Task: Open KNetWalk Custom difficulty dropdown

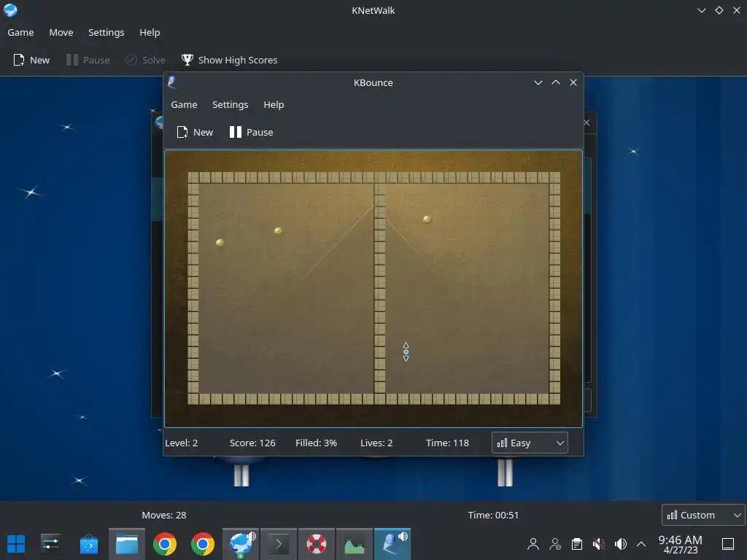Action: [704, 515]
